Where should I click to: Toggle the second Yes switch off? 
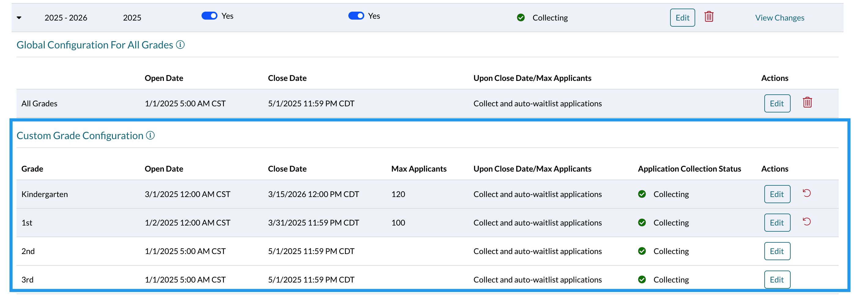(x=356, y=16)
